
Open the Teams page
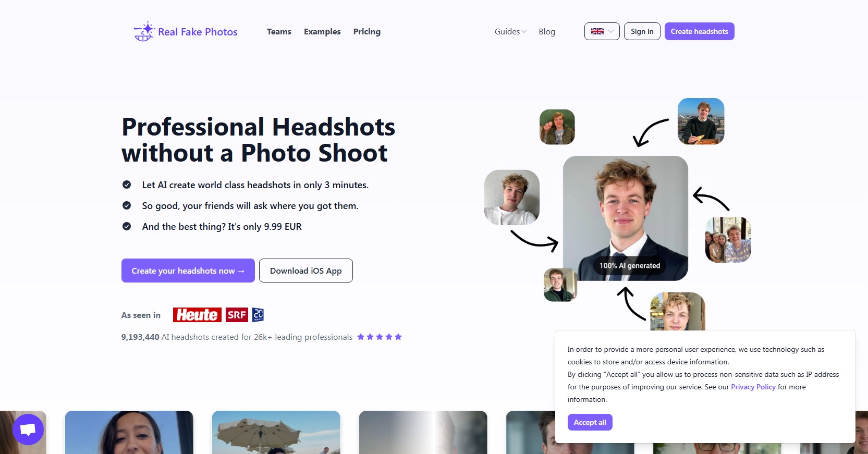click(279, 32)
